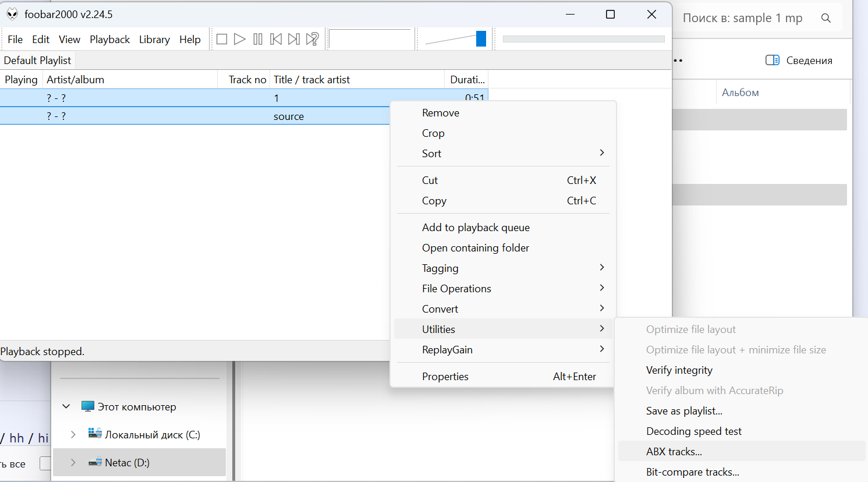
Task: Open the Playback menu
Action: (109, 40)
